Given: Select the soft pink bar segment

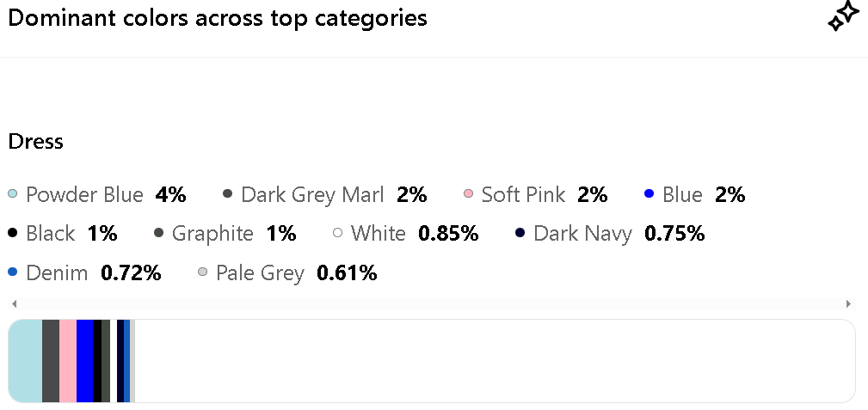Looking at the screenshot, I should (x=68, y=361).
